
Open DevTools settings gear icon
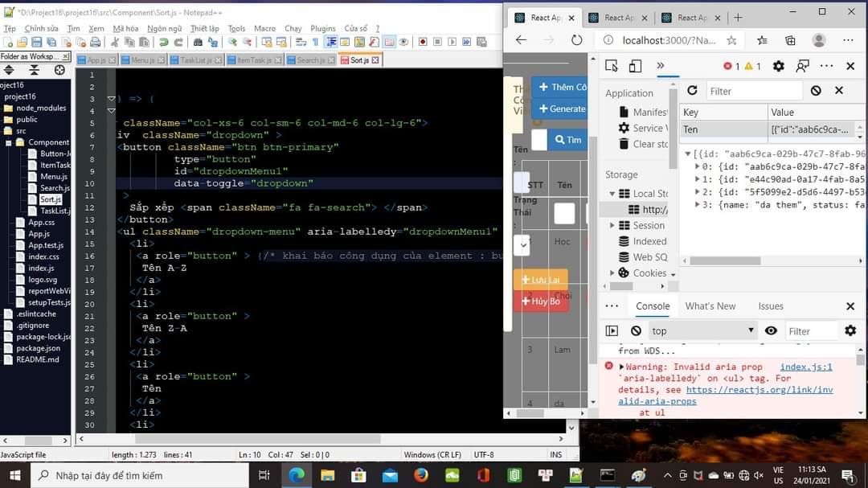point(778,66)
